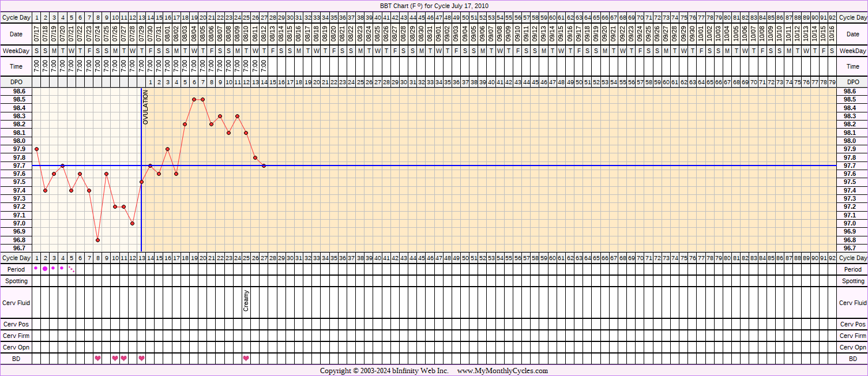This screenshot has height=376, width=868.
Task: Select the 97.9 temperature point on cycle day 1
Action: point(36,149)
